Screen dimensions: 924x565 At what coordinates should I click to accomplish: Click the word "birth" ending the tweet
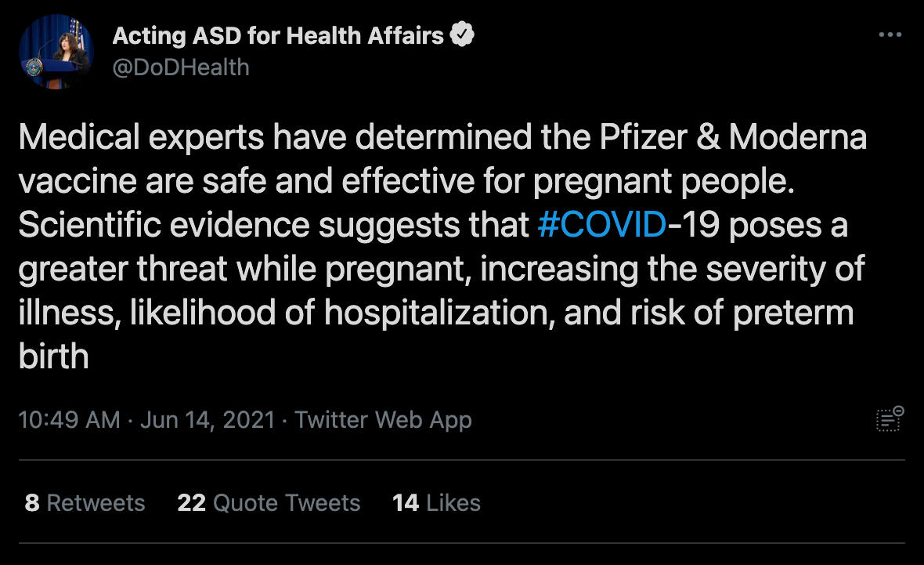pyautogui.click(x=53, y=357)
